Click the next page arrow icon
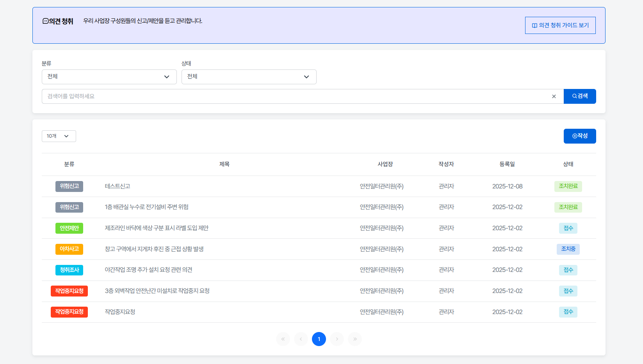Image resolution: width=643 pixels, height=364 pixels. (337, 339)
